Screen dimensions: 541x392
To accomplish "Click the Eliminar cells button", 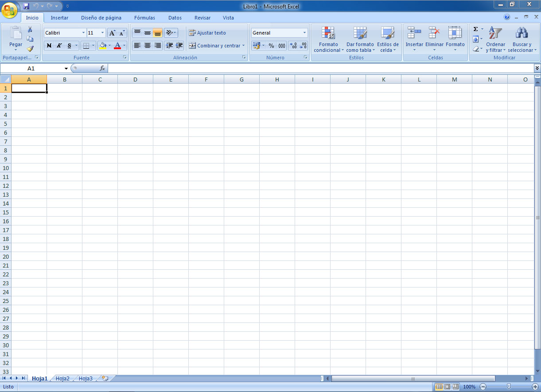I will pyautogui.click(x=434, y=39).
